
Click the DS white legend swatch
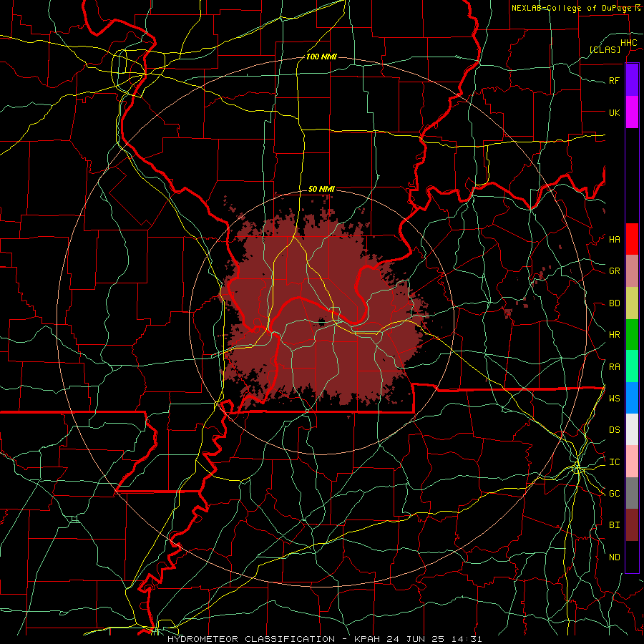pyautogui.click(x=632, y=429)
